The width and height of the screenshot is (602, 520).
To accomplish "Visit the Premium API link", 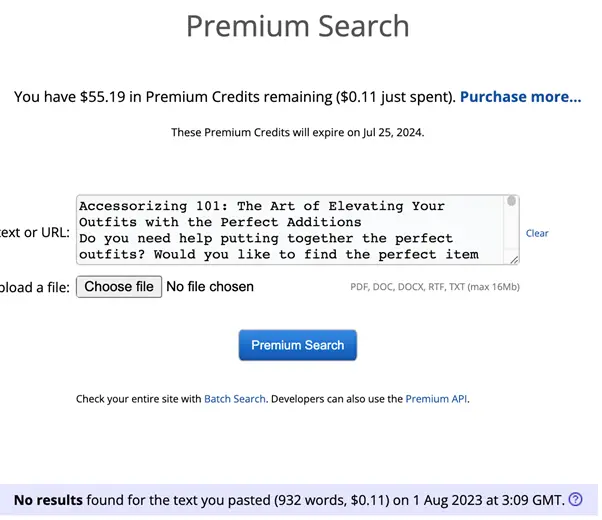I will click(436, 399).
